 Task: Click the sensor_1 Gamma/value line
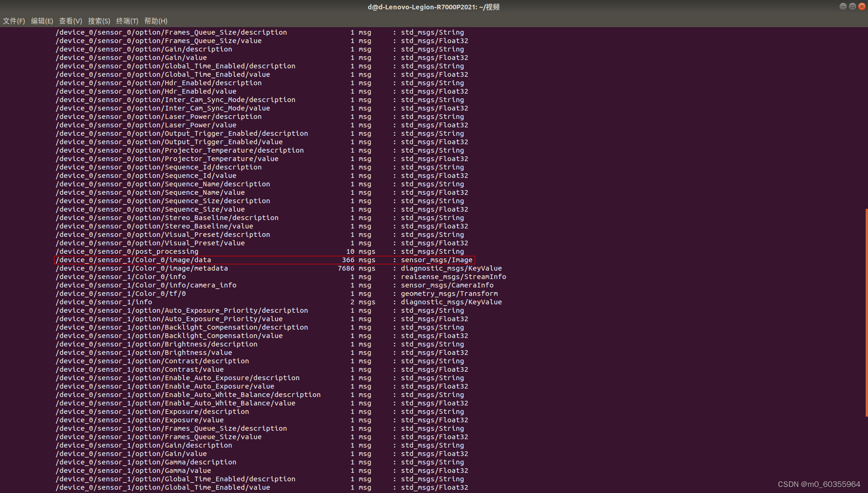(262, 471)
